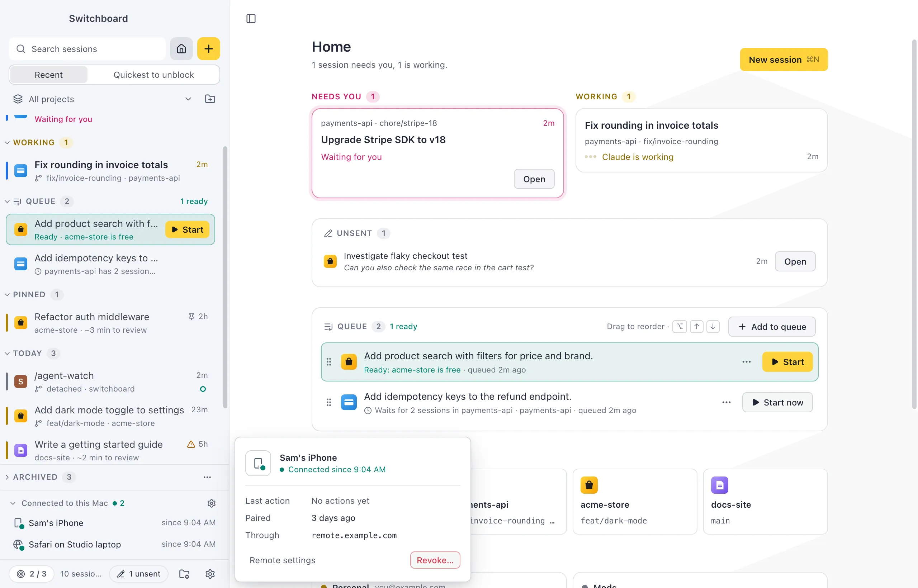This screenshot has width=918, height=588.
Task: Click the Sam's iPhone device icon in popover
Action: [x=258, y=463]
